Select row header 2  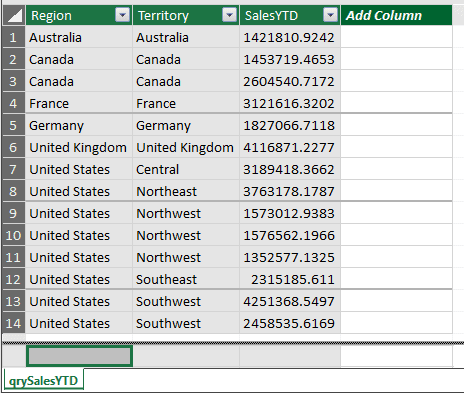click(14, 59)
